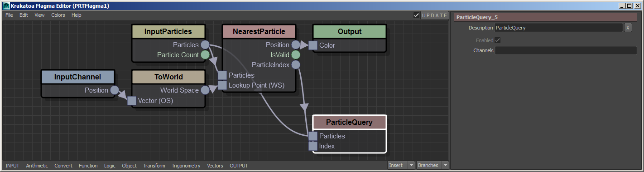Click the IsValid output socket

(x=295, y=55)
